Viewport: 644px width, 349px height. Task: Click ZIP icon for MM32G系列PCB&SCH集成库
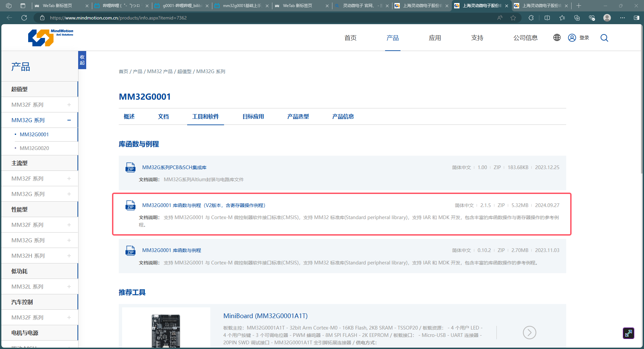130,167
